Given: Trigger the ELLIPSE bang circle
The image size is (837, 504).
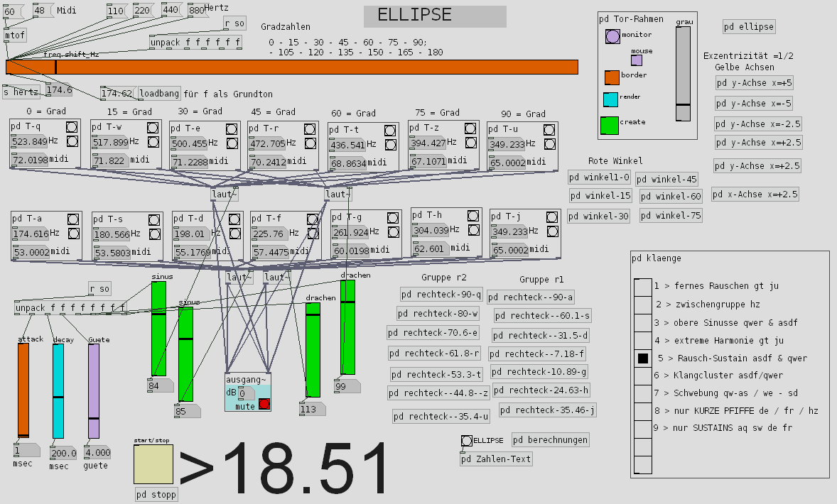Looking at the screenshot, I should point(466,441).
